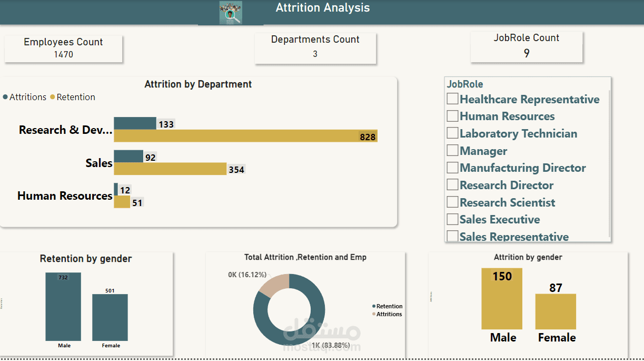Image resolution: width=644 pixels, height=361 pixels.
Task: Check the Sales Representative checkbox
Action: coord(452,236)
